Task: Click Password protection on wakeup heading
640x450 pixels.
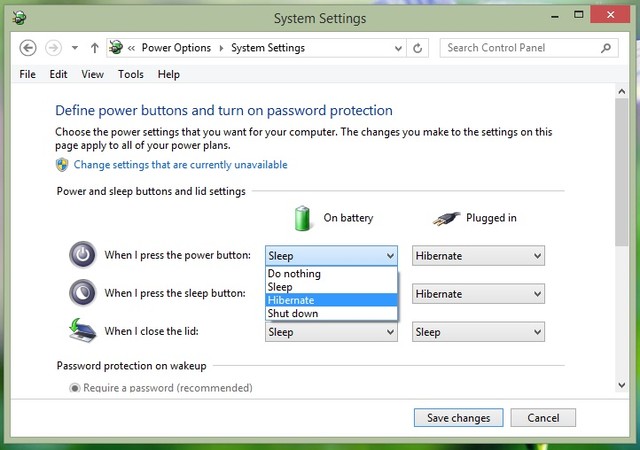Action: pyautogui.click(x=131, y=366)
